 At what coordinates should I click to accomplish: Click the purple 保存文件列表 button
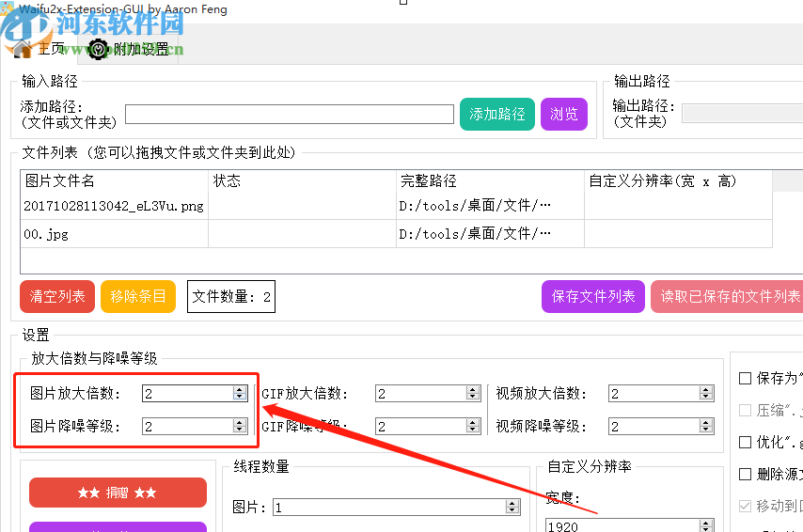(x=593, y=296)
